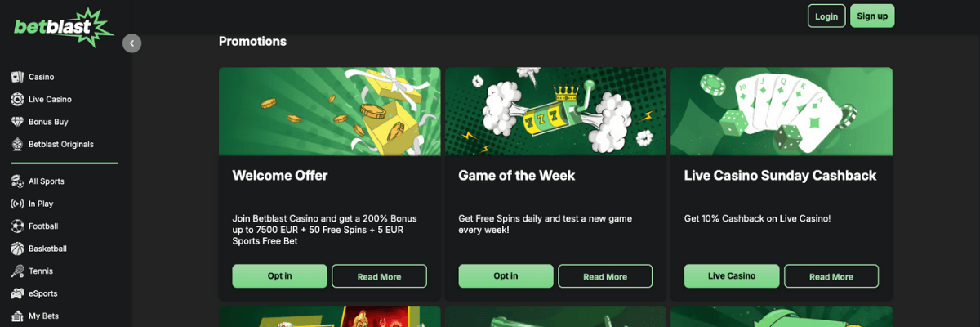Image resolution: width=980 pixels, height=327 pixels.
Task: Collapse the sidebar with the arrow button
Action: pyautogui.click(x=132, y=43)
